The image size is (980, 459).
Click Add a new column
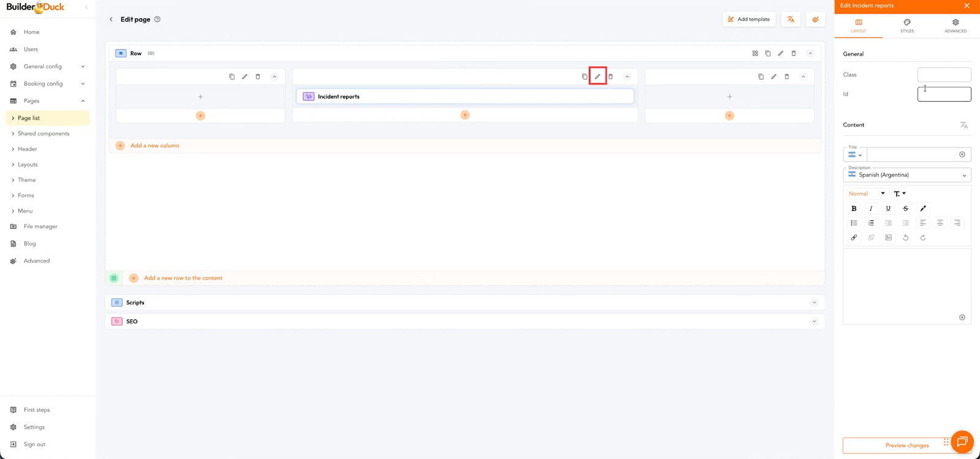[154, 146]
